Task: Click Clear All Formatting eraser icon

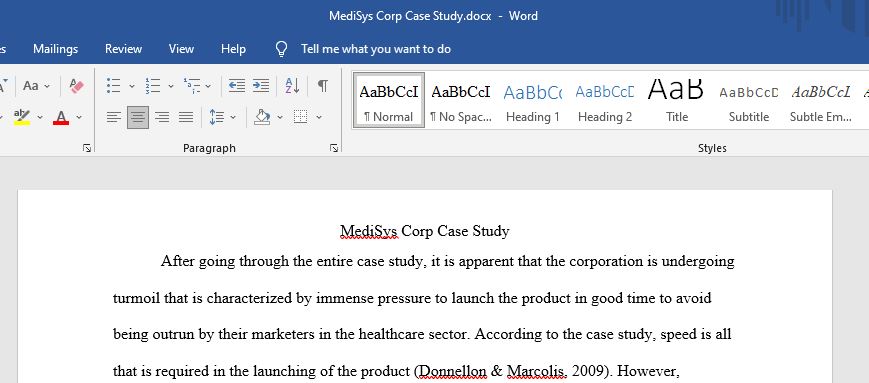Action: [x=76, y=86]
